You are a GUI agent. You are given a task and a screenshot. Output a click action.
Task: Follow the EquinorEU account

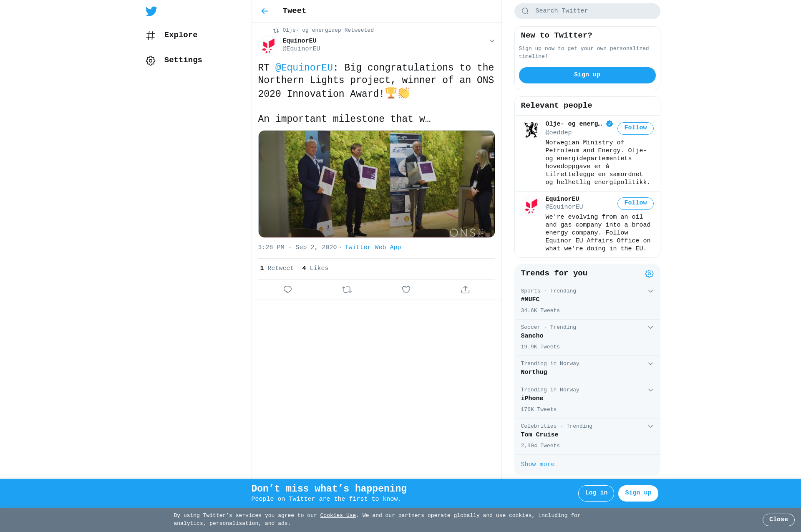coord(635,204)
